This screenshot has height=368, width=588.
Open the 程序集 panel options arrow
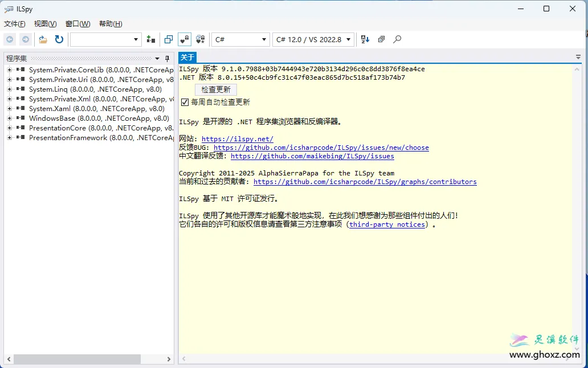[157, 59]
